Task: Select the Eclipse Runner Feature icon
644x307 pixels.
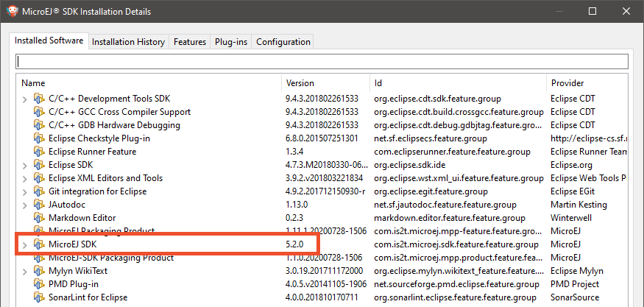Action: pyautogui.click(x=39, y=152)
